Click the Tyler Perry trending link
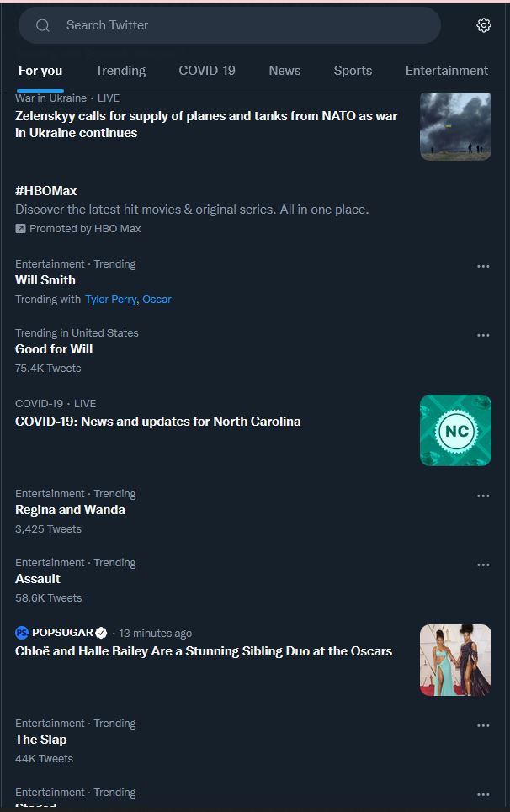The image size is (510, 812). coord(111,300)
